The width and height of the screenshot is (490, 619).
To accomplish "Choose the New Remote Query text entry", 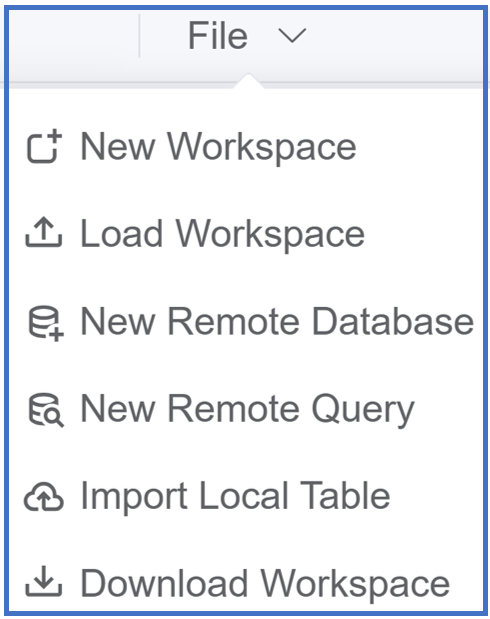I will tap(248, 410).
